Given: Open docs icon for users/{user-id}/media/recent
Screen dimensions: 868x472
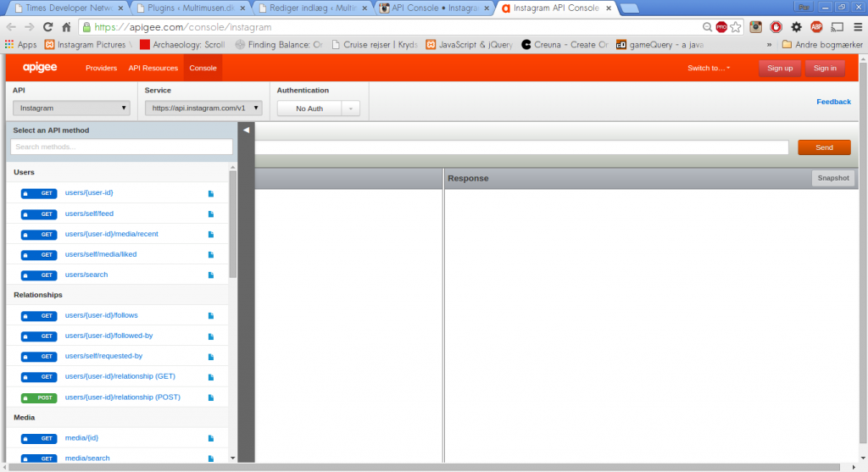Looking at the screenshot, I should click(x=211, y=235).
